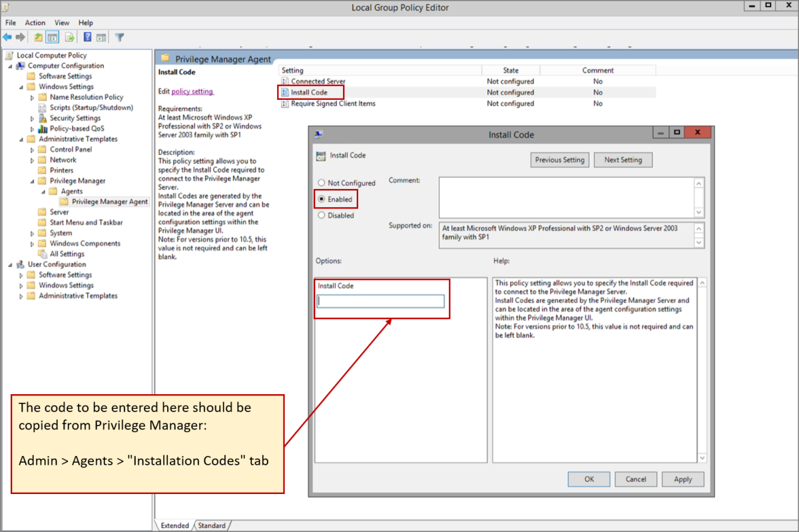The width and height of the screenshot is (799, 532).
Task: Collapse the Privilege Manager tree node
Action: (x=32, y=181)
